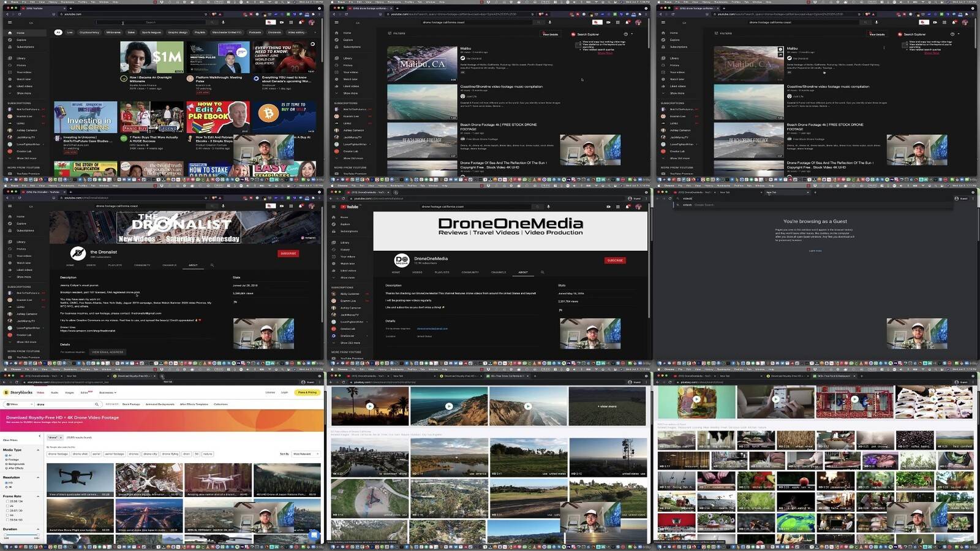Expand Show more in the YouTube home feed sidebar
980x551 pixels.
20,93
